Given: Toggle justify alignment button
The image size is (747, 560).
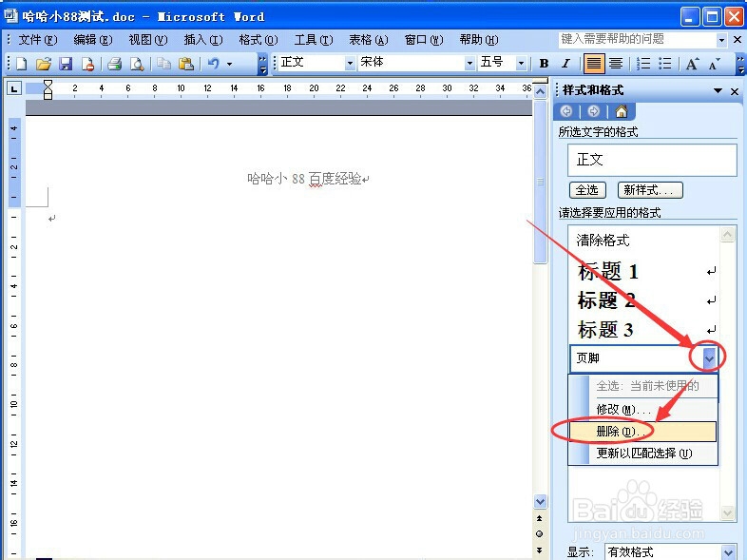Looking at the screenshot, I should coord(594,64).
